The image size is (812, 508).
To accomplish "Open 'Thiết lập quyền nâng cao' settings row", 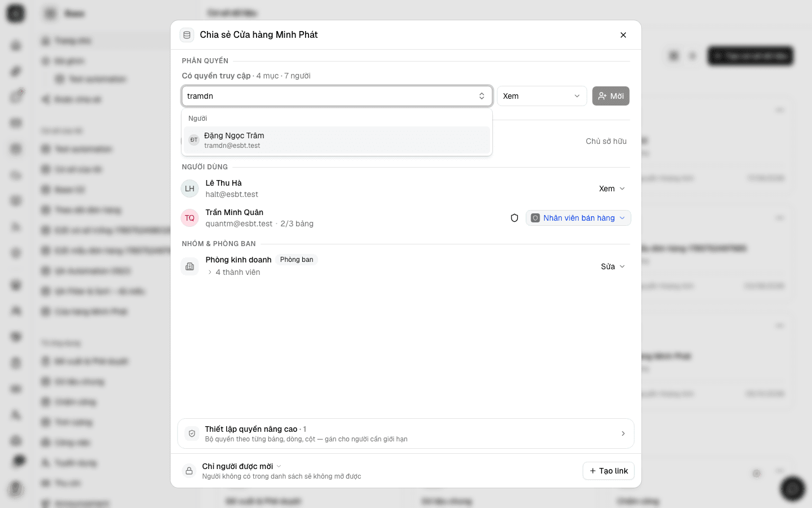I will coord(405,433).
